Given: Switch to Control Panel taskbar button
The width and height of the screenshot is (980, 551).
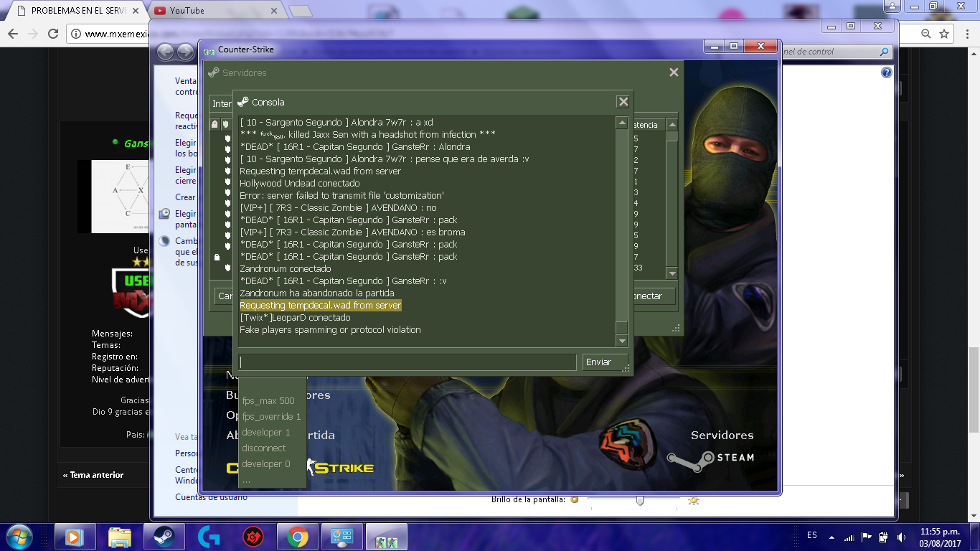Looking at the screenshot, I should 342,537.
